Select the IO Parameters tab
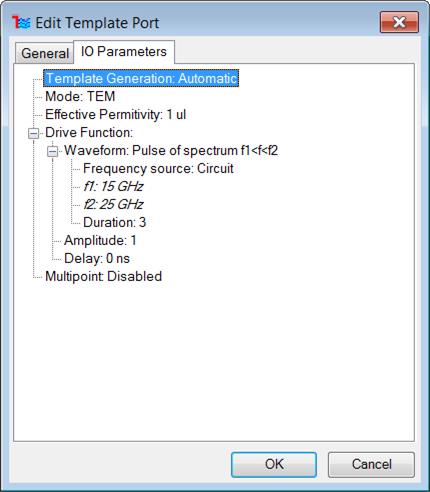This screenshot has width=430, height=492. click(124, 52)
